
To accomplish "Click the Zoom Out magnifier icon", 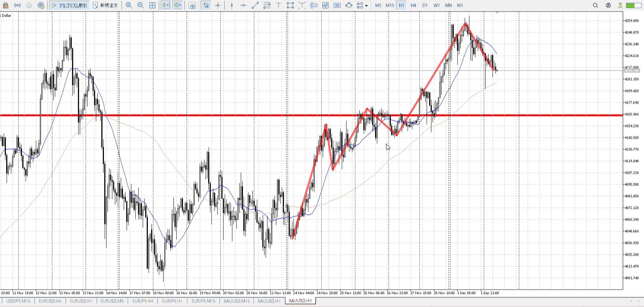I will (x=141, y=5).
